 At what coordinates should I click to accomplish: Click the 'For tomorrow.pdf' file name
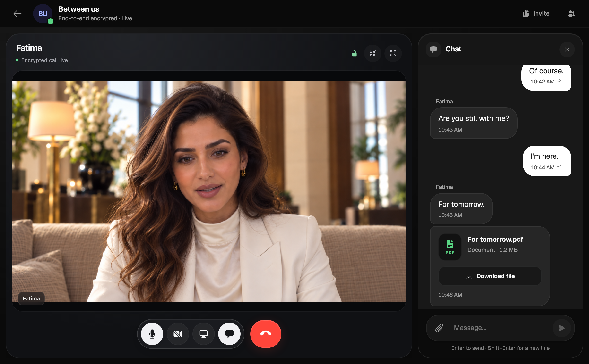click(495, 240)
